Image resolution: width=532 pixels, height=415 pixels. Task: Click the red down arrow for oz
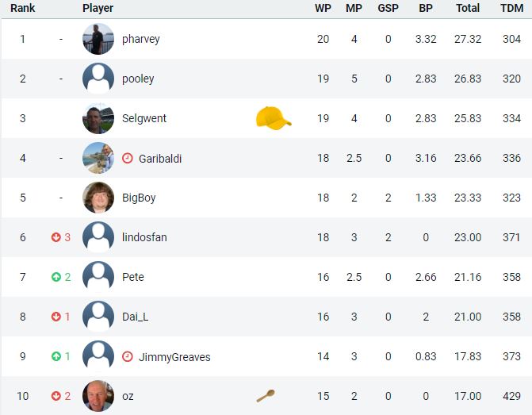pos(56,396)
